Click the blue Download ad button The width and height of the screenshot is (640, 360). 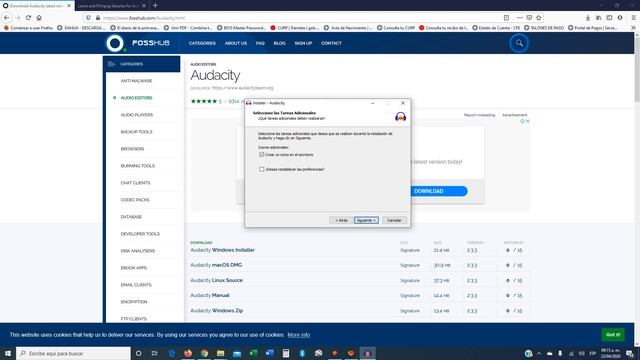(x=439, y=191)
